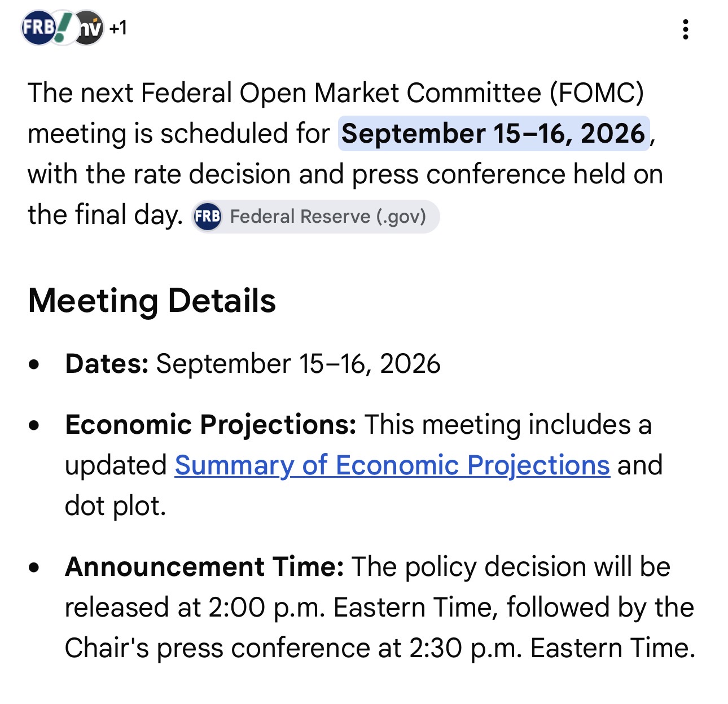Screen dimensions: 728x704
Task: Click the Meeting Details heading
Action: 152,300
